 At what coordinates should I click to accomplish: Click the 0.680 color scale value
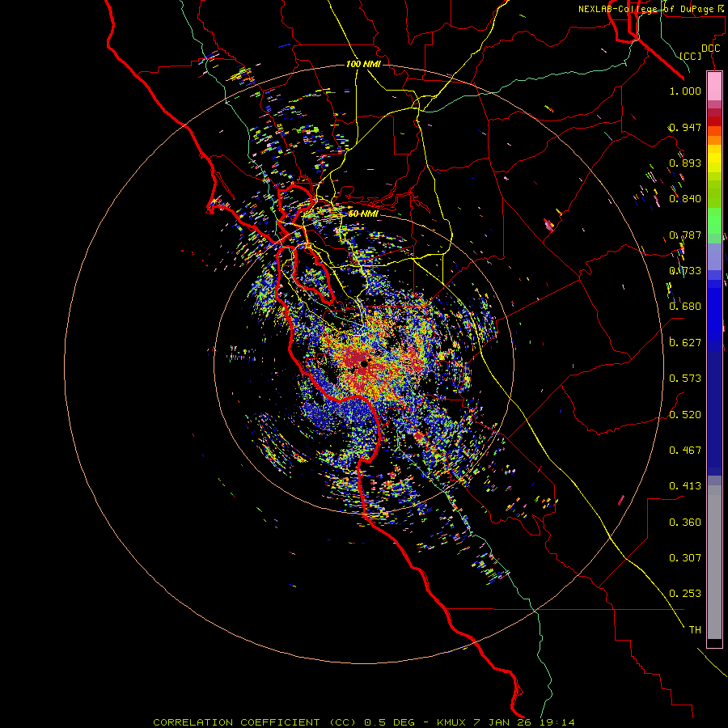[685, 307]
